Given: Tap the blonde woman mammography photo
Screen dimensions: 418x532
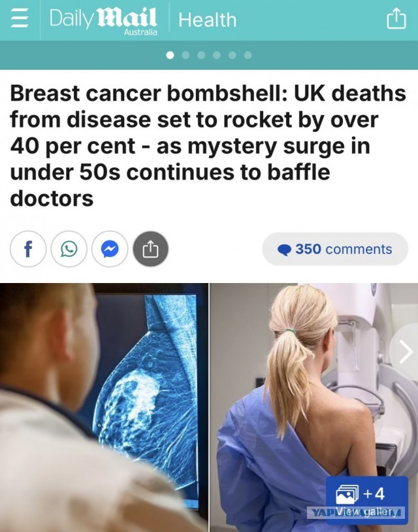Looking at the screenshot, I should (314, 407).
